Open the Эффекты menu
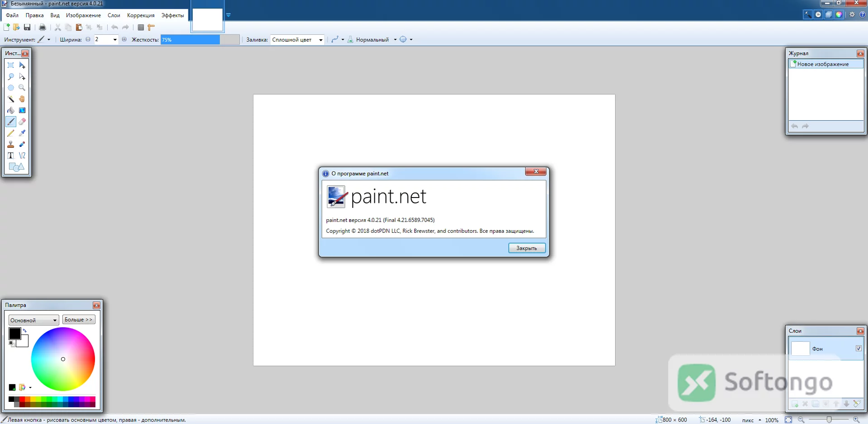The height and width of the screenshot is (424, 868). pyautogui.click(x=173, y=15)
